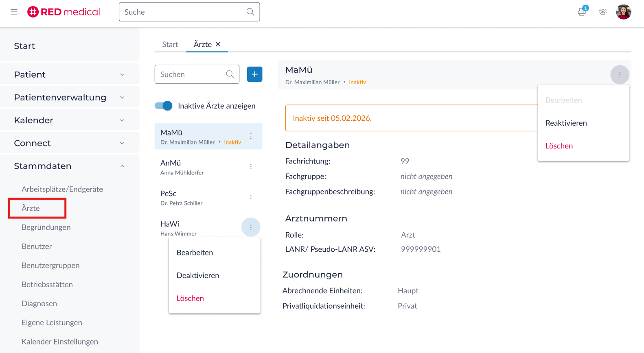Choose Deaktivieren in HaWi menu
The height and width of the screenshot is (353, 644).
198,275
